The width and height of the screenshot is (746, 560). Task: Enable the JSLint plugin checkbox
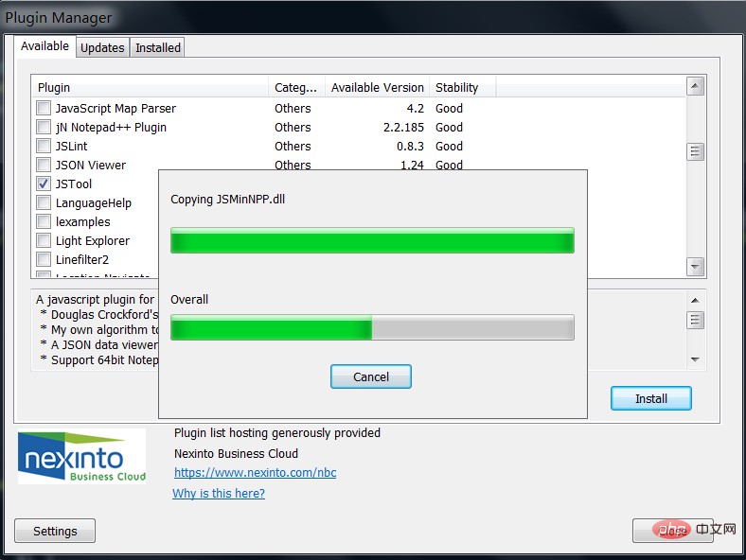tap(44, 146)
